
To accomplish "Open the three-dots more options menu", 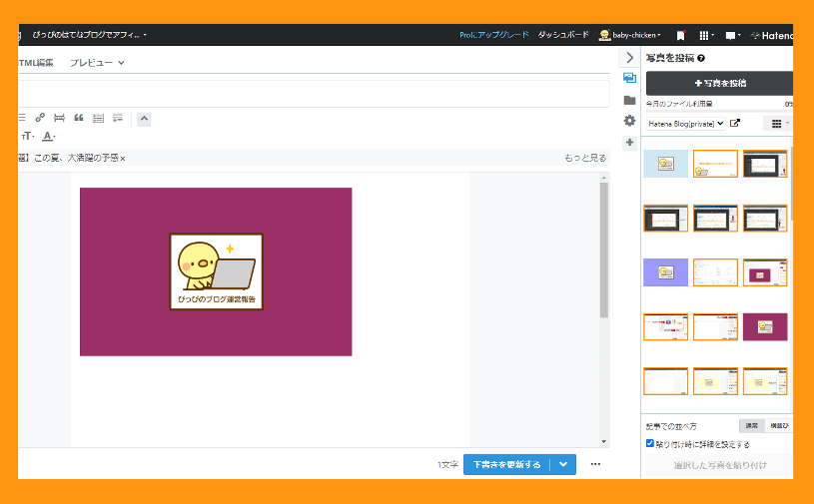I will 595,464.
